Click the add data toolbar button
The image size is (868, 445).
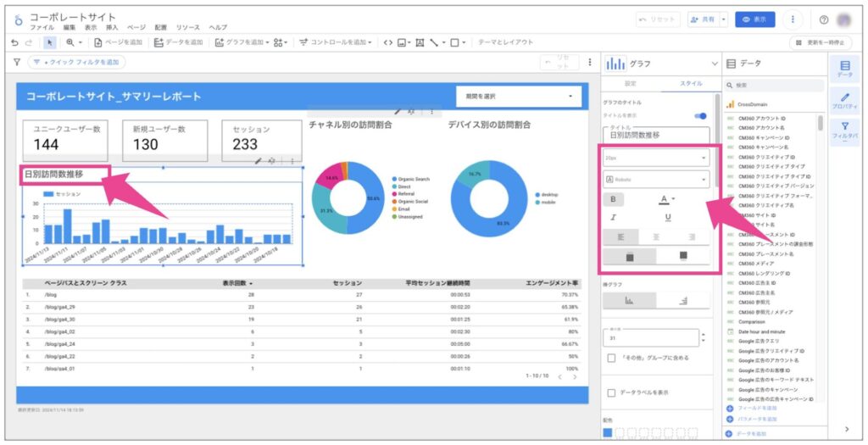(x=178, y=42)
